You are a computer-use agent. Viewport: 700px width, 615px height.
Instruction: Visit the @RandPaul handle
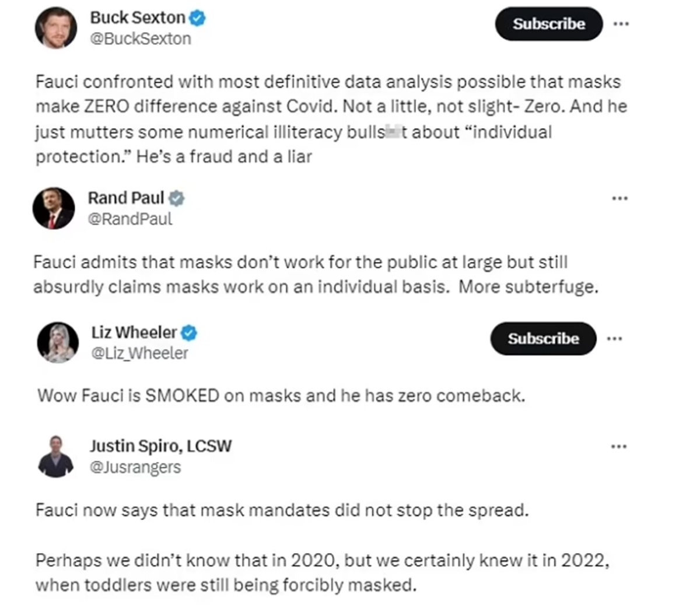130,219
